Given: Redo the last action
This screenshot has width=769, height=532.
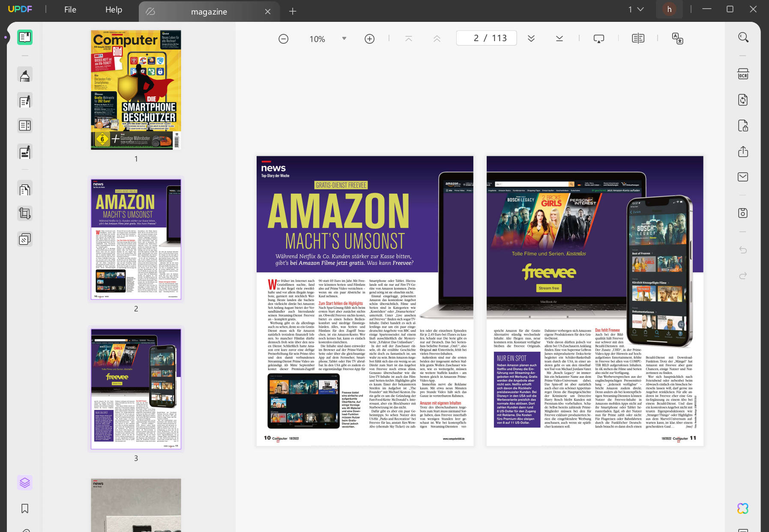Looking at the screenshot, I should click(743, 275).
